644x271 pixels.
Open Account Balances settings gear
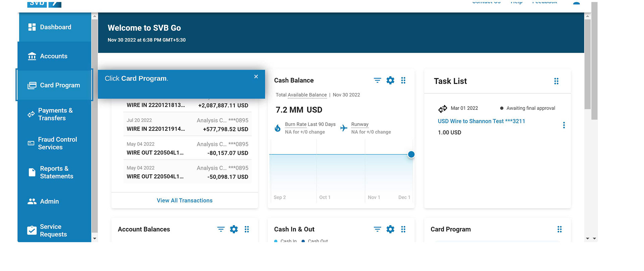click(234, 229)
